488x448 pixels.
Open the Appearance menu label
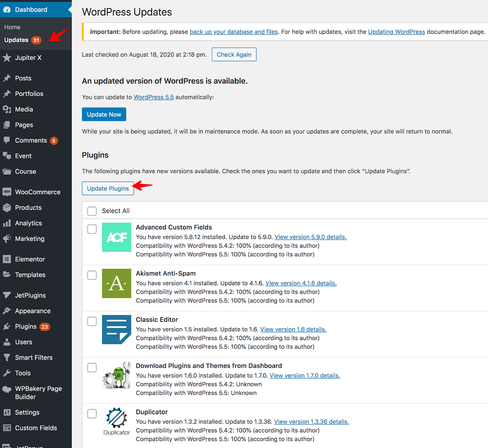tap(33, 311)
